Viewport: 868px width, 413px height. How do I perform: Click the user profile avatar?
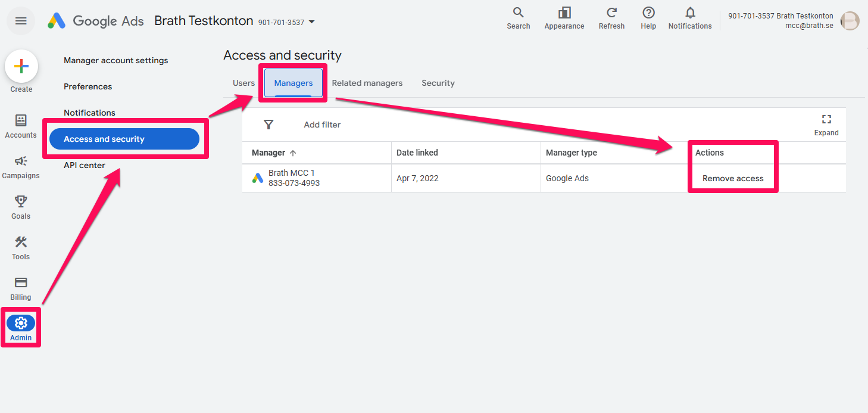[x=850, y=21]
